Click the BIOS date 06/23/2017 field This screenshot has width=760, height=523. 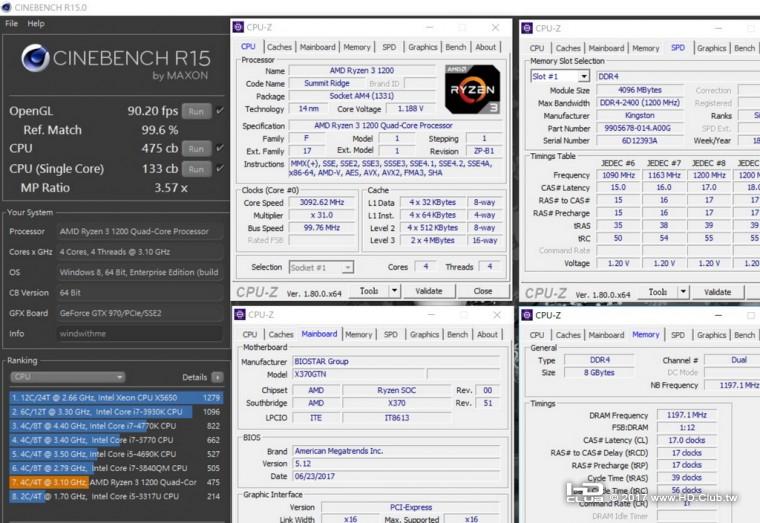[x=396, y=476]
